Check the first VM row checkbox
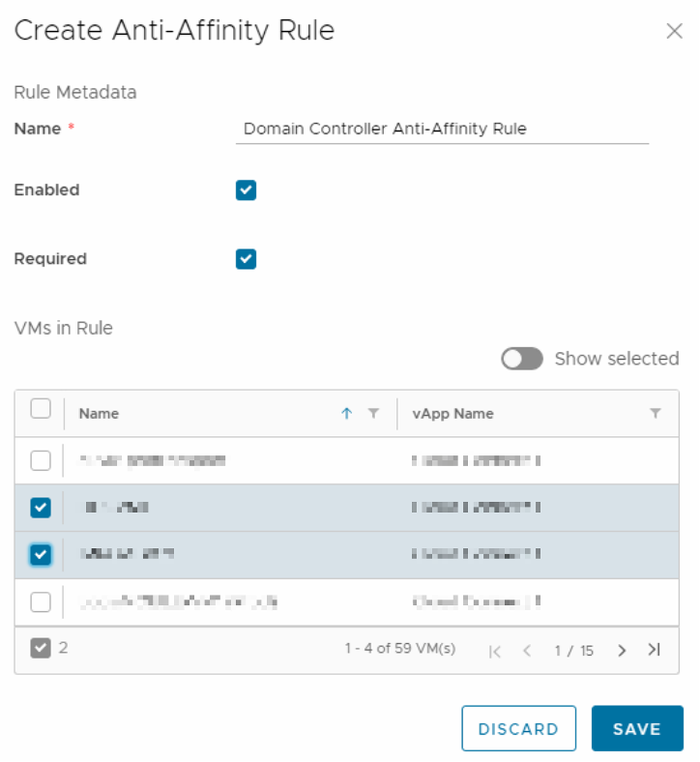Image resolution: width=700 pixels, height=762 pixels. tap(41, 460)
